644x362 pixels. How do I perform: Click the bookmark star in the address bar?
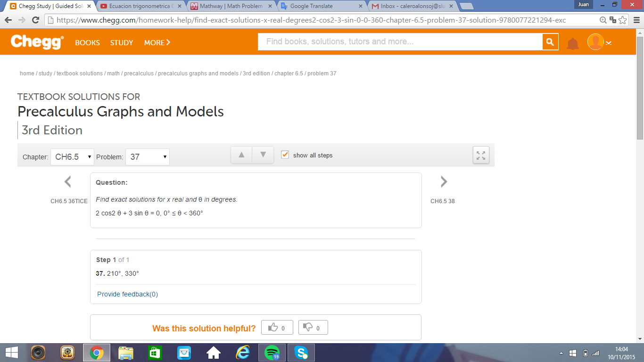click(623, 20)
